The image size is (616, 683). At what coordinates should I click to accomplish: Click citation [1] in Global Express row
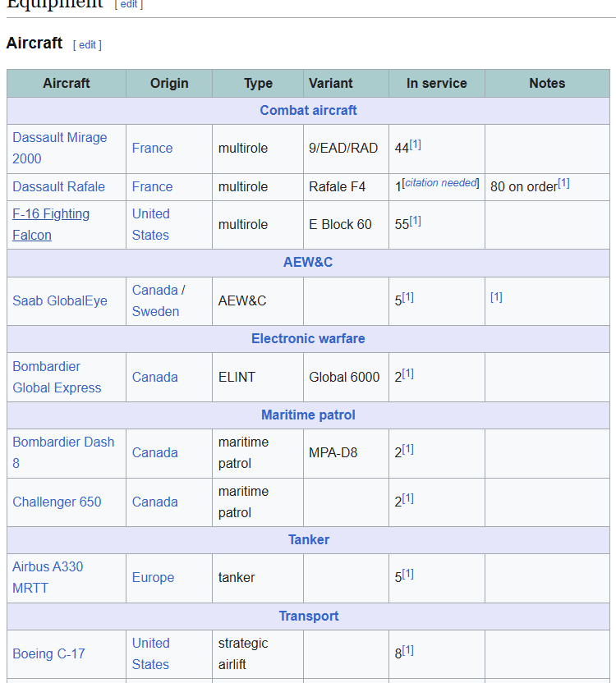(407, 374)
